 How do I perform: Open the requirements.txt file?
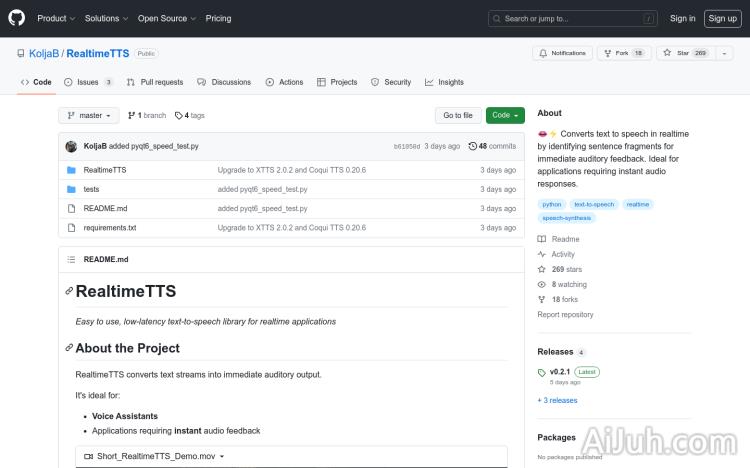[x=110, y=228]
